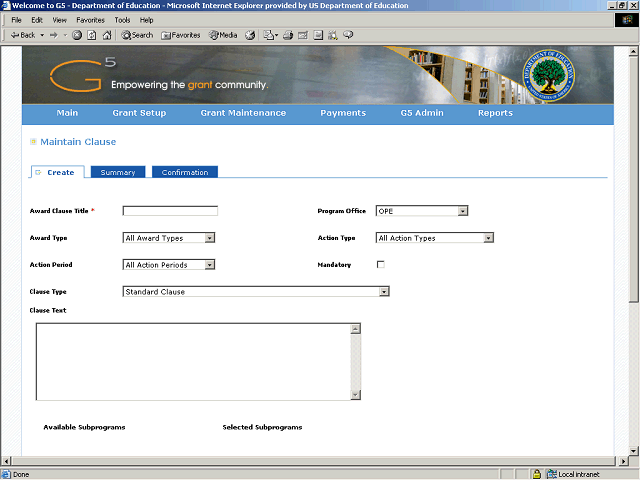Image resolution: width=640 pixels, height=480 pixels.
Task: Click the page icon beside Done status
Action: coord(6,474)
